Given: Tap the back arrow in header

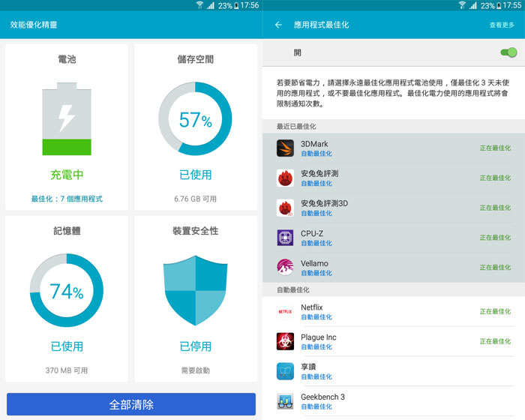Looking at the screenshot, I should (278, 25).
